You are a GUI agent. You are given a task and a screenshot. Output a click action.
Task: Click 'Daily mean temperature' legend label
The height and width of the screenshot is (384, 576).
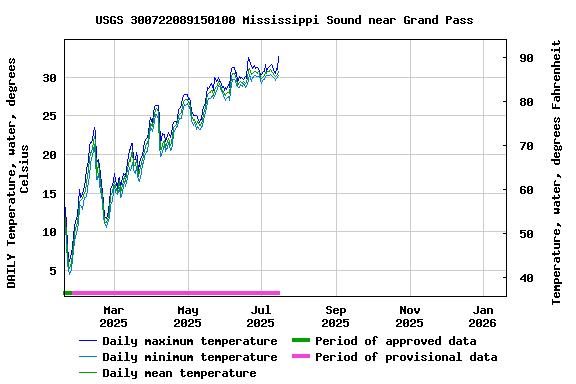point(179,373)
